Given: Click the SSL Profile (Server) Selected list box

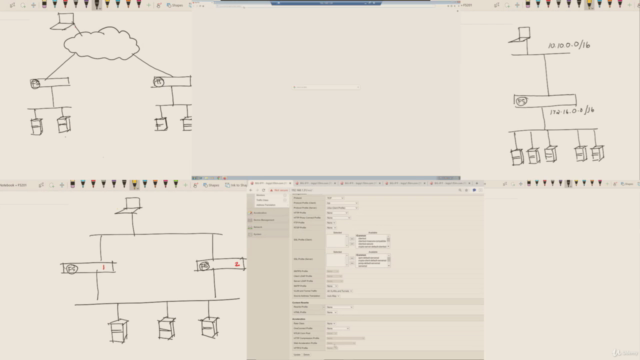Looking at the screenshot, I should 337,260.
